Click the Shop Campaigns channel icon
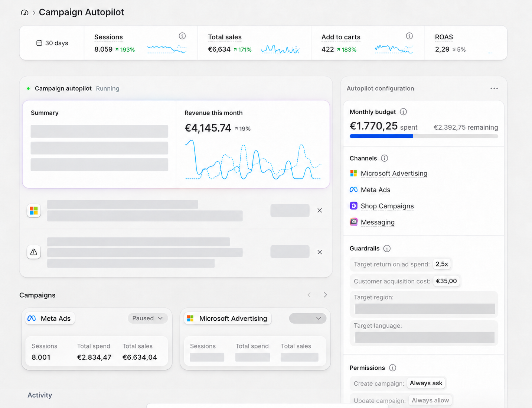Viewport: 532px width, 408px height. pyautogui.click(x=353, y=206)
